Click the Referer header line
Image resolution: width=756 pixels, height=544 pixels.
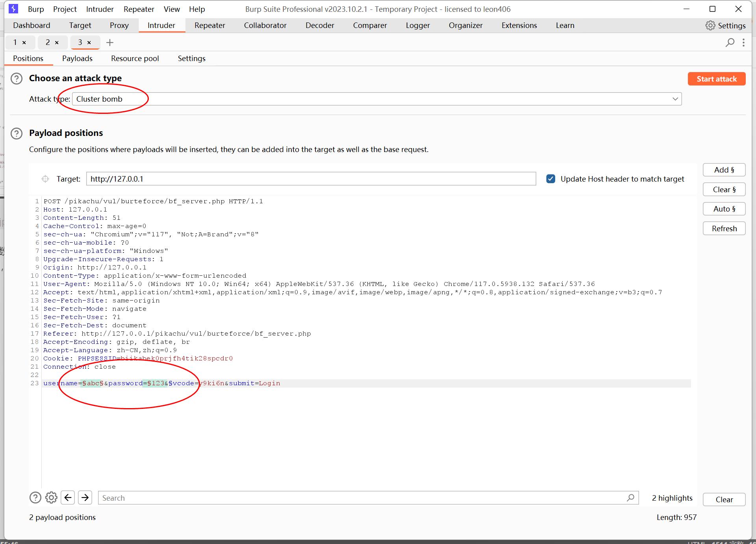[177, 334]
